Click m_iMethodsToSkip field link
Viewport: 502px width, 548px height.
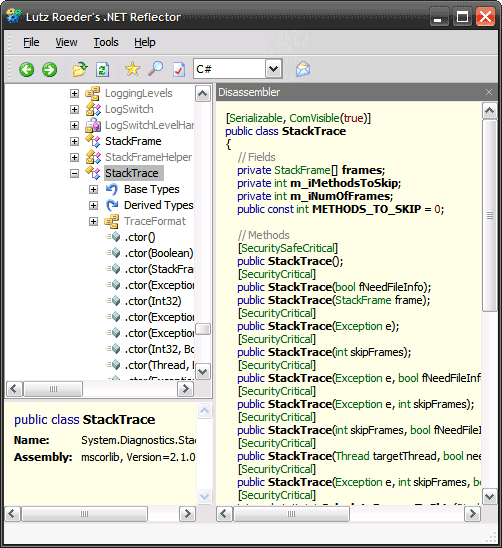coord(344,183)
